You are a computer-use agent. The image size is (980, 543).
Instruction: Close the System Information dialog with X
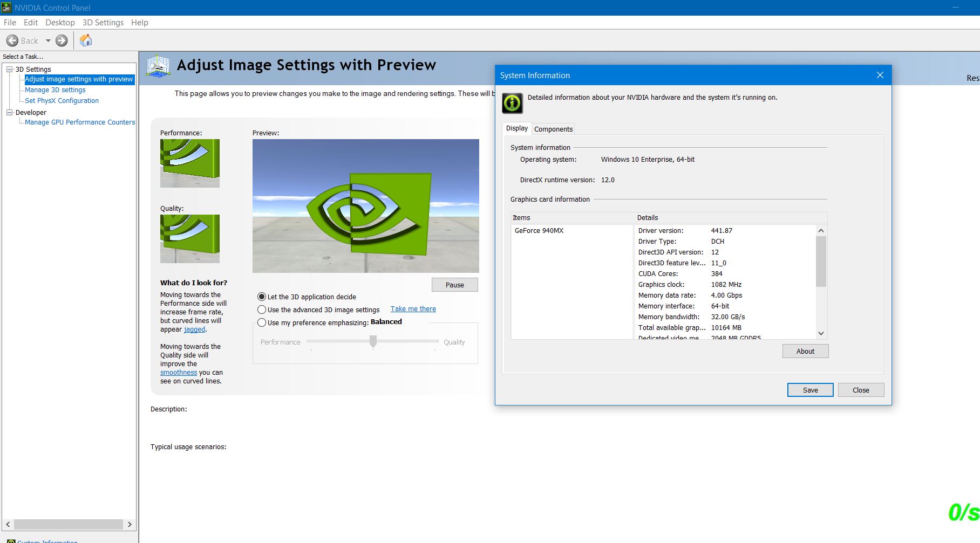(x=880, y=75)
